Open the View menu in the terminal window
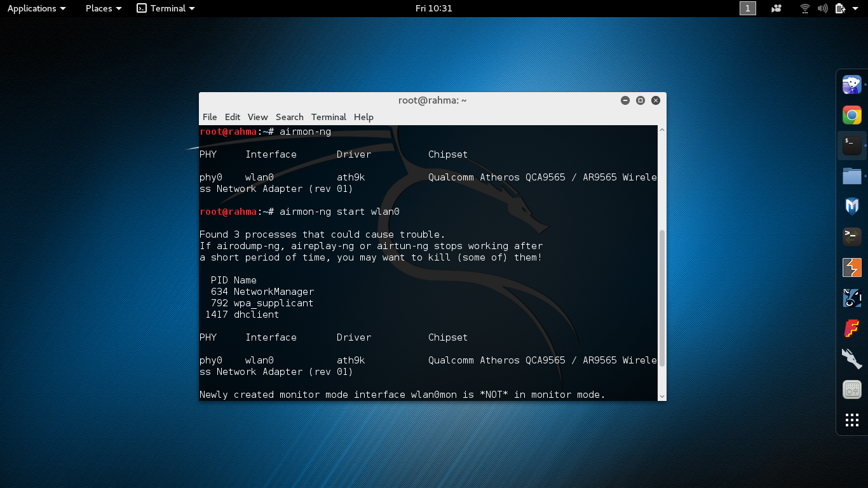Viewport: 868px width, 488px height. tap(257, 117)
